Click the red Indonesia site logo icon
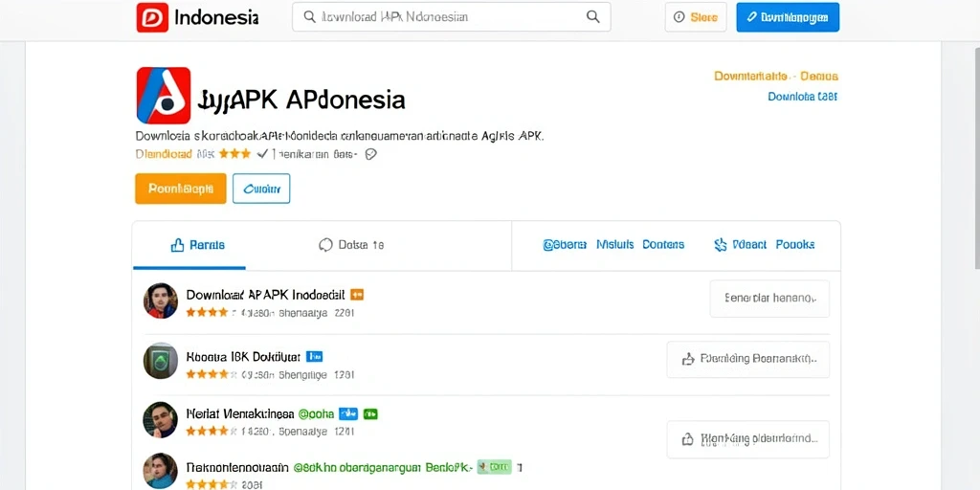980x490 pixels. pos(152,17)
